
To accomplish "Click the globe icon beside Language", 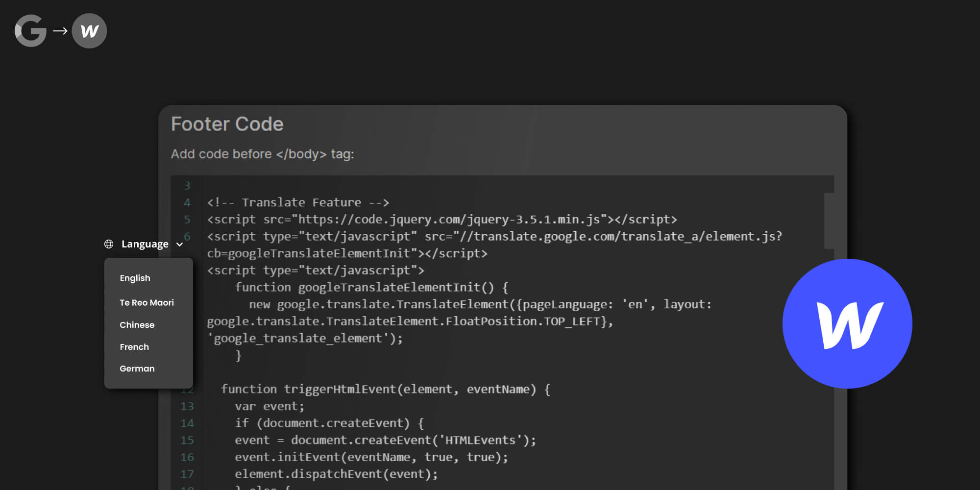I will click(108, 244).
